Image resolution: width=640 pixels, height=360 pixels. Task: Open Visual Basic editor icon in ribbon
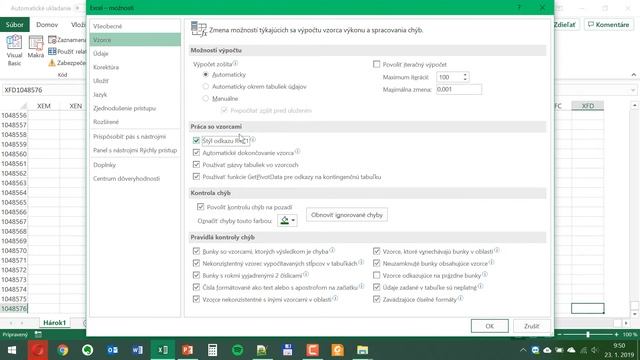pyautogui.click(x=14, y=43)
